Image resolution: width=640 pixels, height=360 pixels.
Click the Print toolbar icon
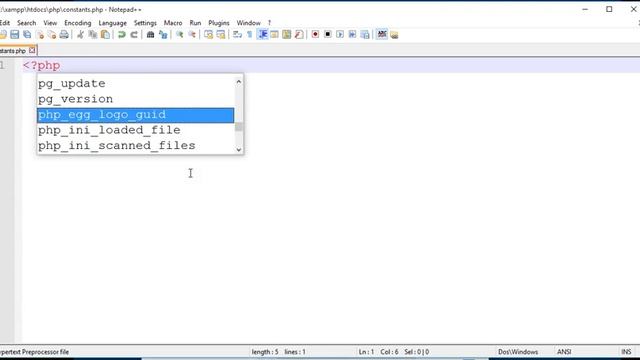click(x=64, y=35)
